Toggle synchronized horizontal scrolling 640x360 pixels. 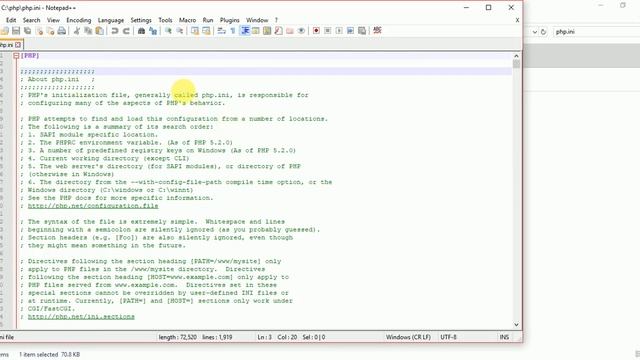pos(207,31)
